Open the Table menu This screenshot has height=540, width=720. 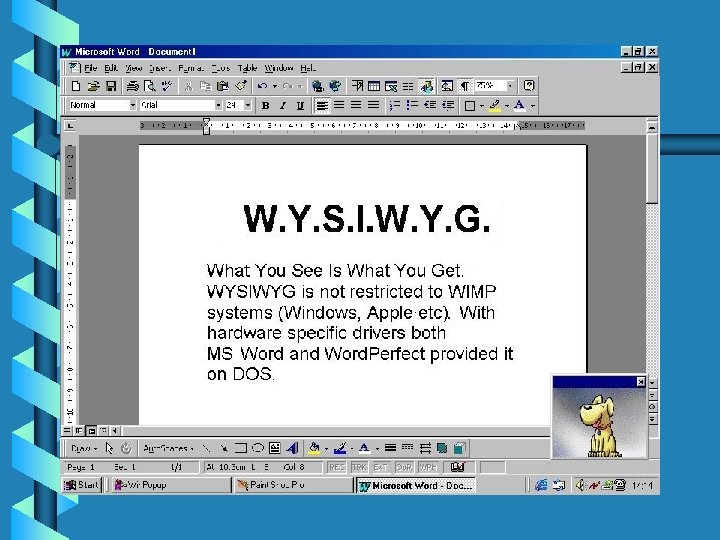coord(247,68)
